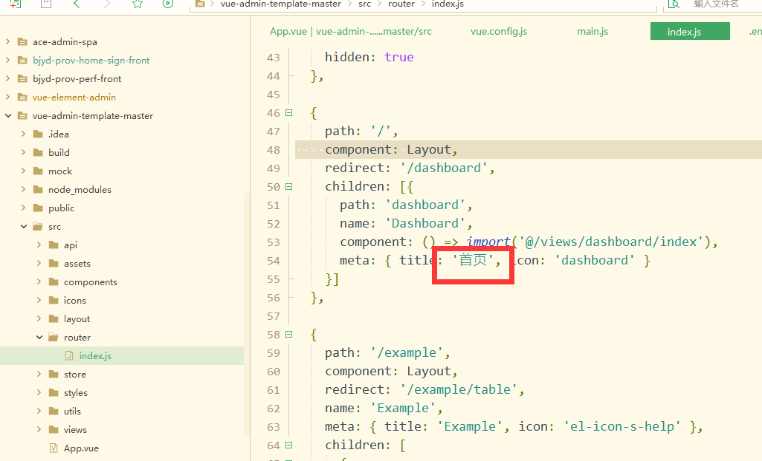The image size is (762, 461).
Task: Click the folder icon next to icons
Action: [x=53, y=300]
